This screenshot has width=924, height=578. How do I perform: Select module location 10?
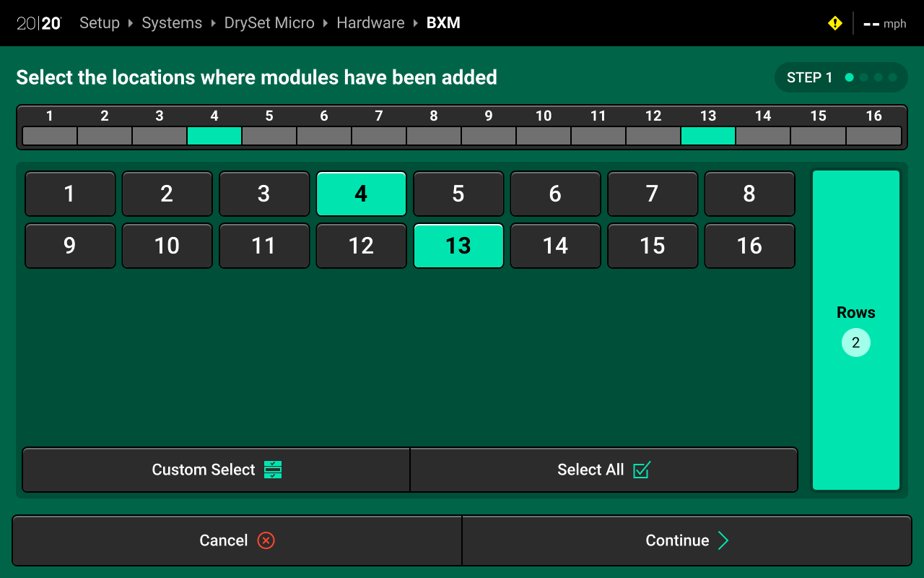pos(167,246)
